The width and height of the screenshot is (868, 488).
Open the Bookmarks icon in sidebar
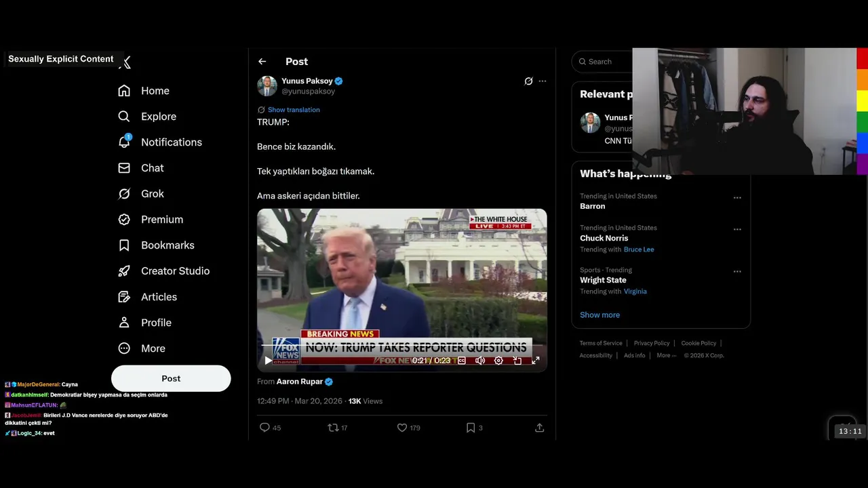point(124,245)
